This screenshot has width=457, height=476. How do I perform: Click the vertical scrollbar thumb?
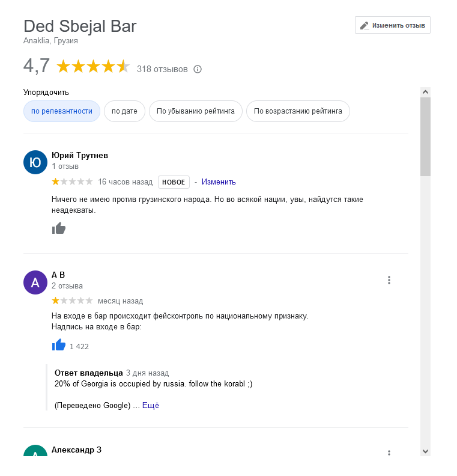pyautogui.click(x=425, y=137)
